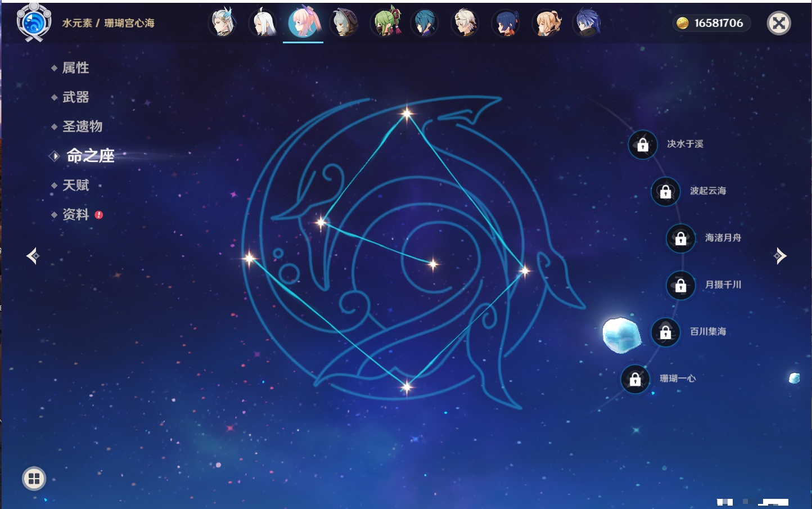Click the gold Mora coin icon

point(683,23)
